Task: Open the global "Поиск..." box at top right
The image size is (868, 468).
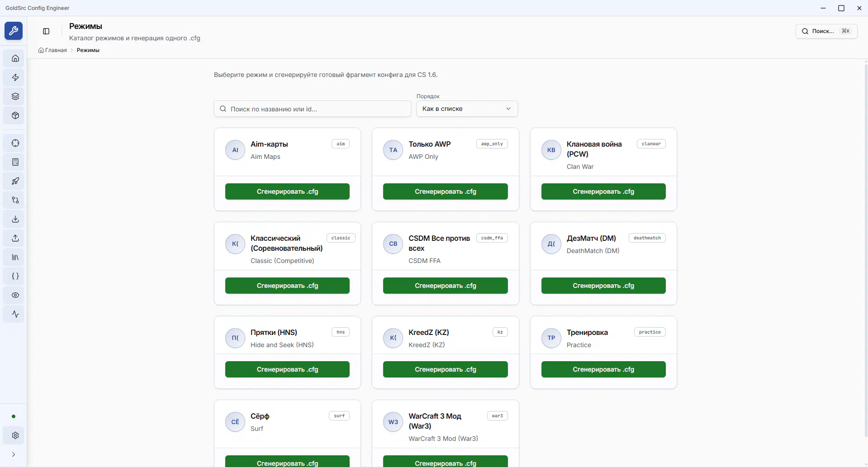Action: (826, 31)
